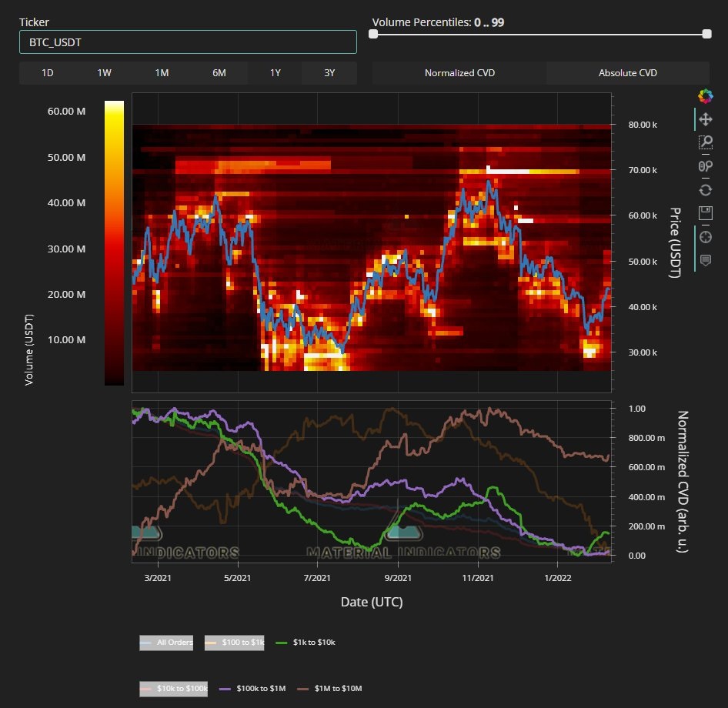Select the Box Zoom tool
The image size is (728, 708).
tap(705, 142)
